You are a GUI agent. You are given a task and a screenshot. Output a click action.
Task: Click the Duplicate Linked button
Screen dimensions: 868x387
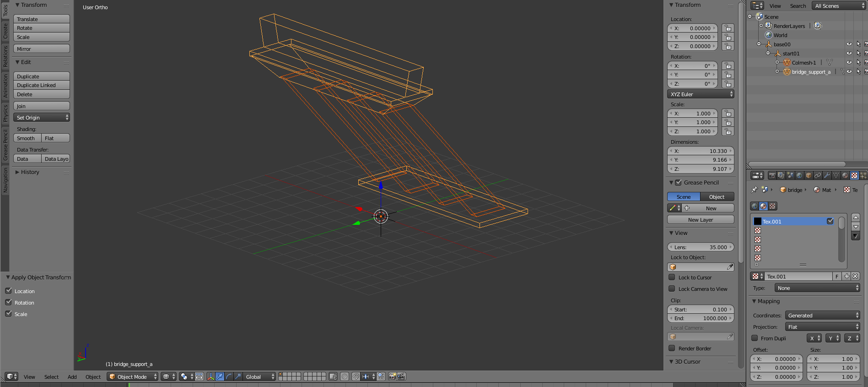click(x=41, y=85)
